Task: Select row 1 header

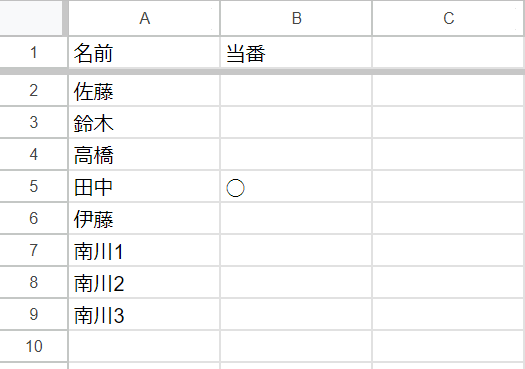Action: point(33,52)
